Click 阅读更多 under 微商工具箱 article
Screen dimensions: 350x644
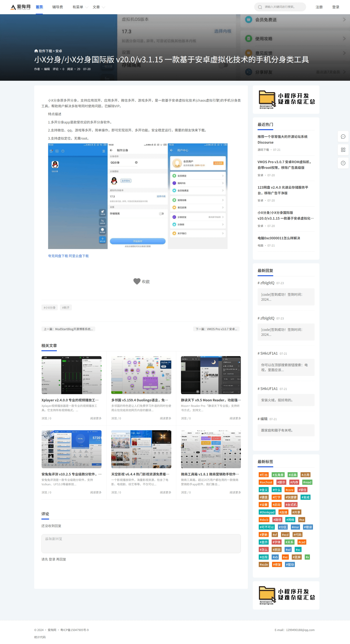coord(235,492)
